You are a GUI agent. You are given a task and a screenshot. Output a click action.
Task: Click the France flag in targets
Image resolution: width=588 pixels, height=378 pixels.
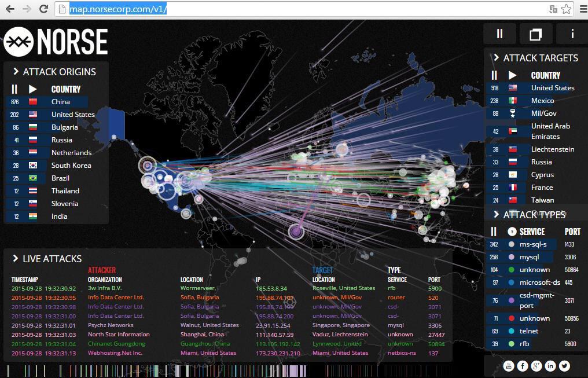(513, 188)
